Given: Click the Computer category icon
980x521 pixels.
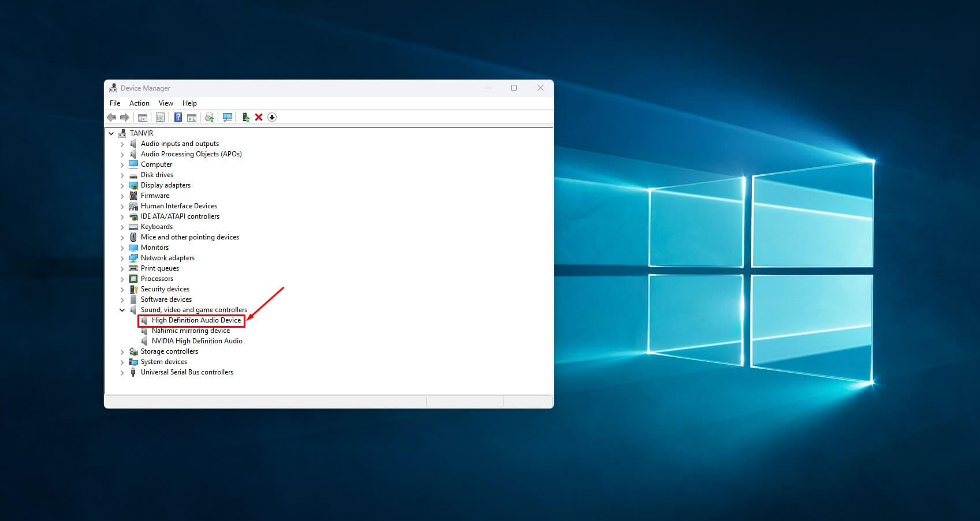Looking at the screenshot, I should [133, 164].
